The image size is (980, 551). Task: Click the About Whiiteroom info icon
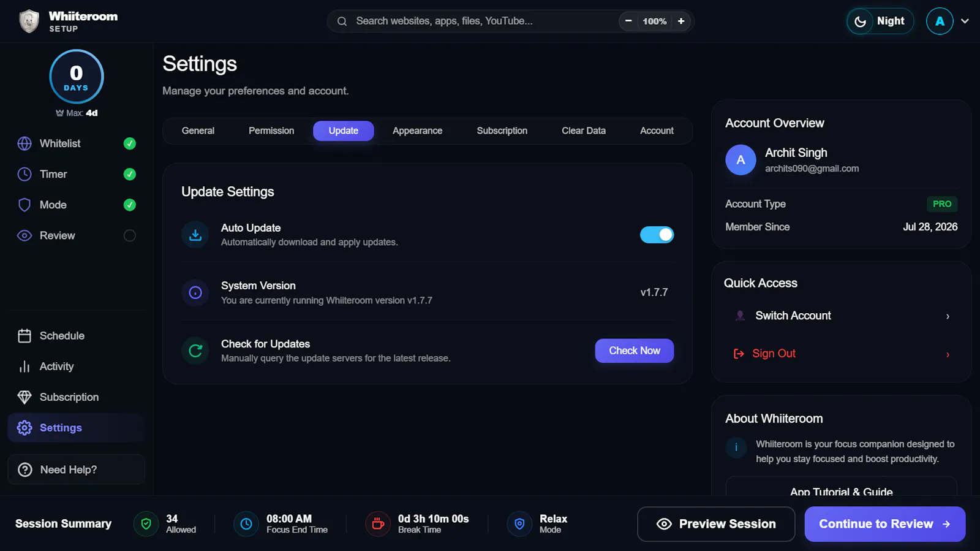point(736,447)
